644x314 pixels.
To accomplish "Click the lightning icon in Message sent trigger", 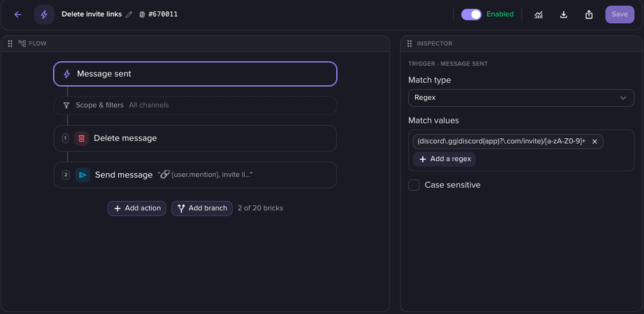I will click(x=66, y=74).
